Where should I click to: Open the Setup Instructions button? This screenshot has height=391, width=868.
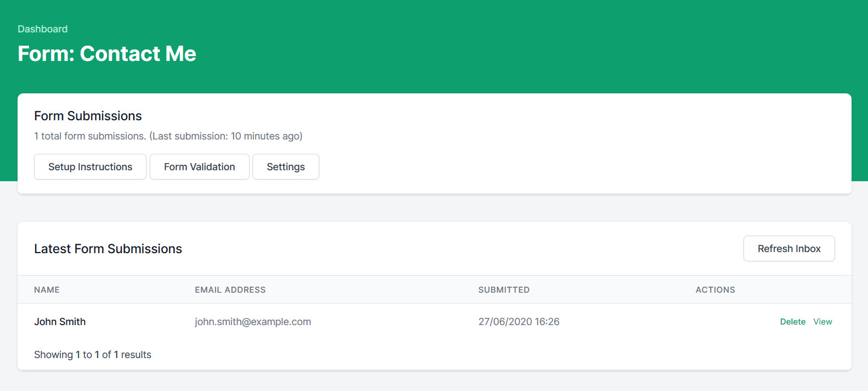[90, 167]
